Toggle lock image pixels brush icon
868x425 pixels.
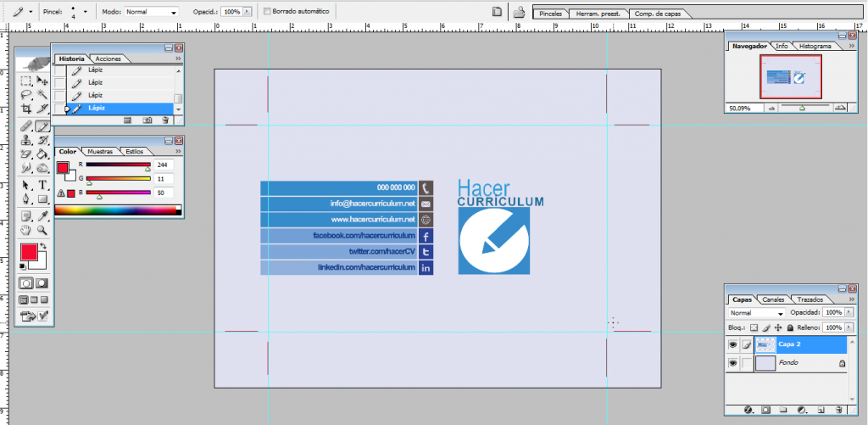pyautogui.click(x=766, y=327)
